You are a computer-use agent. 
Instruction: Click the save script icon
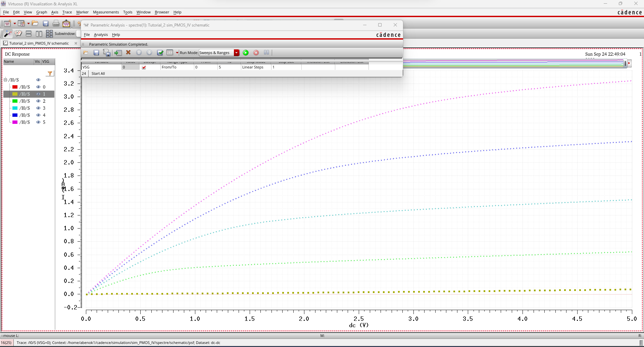pyautogui.click(x=107, y=53)
